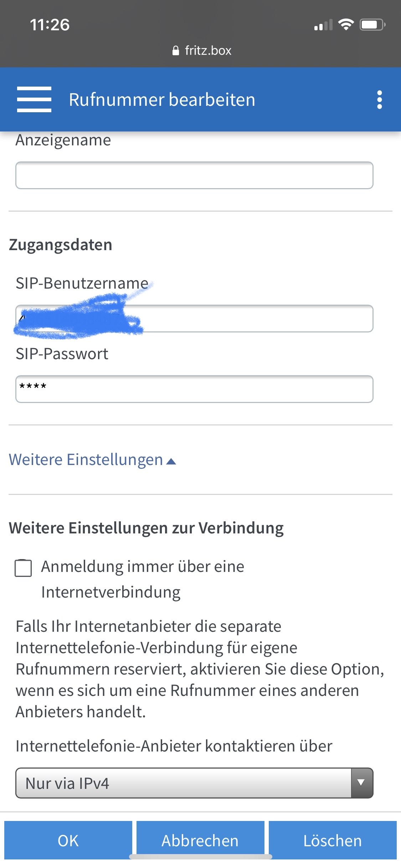Click the IPv4 dropdown arrow button
Screen dimensions: 401x868
pyautogui.click(x=361, y=783)
